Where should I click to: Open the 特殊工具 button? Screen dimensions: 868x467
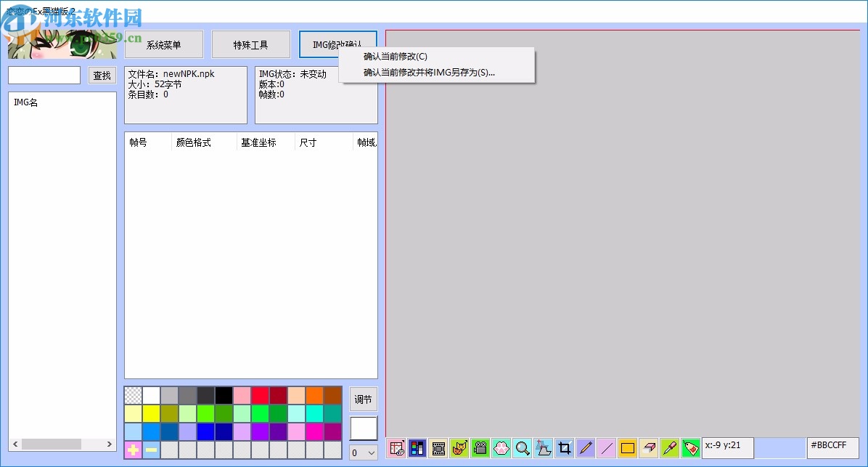click(251, 45)
